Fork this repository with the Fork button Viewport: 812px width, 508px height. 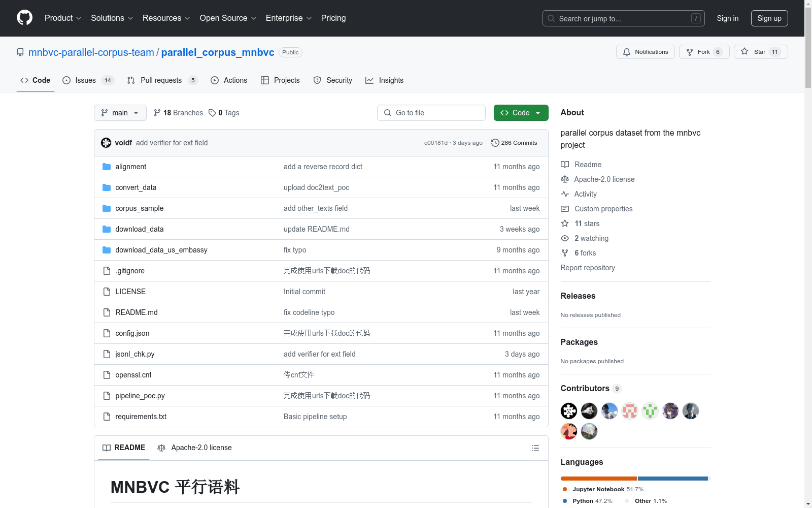pyautogui.click(x=704, y=52)
